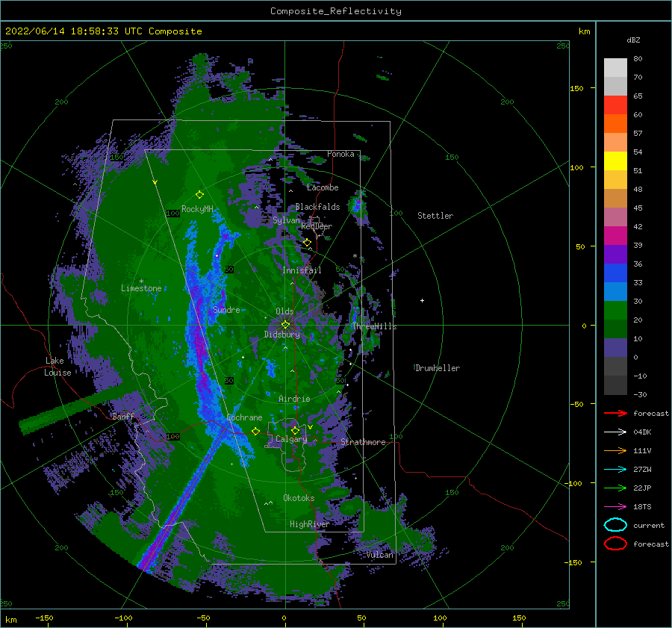Click the yellow radar site marker near Olds
This screenshot has height=628, width=672.
[285, 325]
